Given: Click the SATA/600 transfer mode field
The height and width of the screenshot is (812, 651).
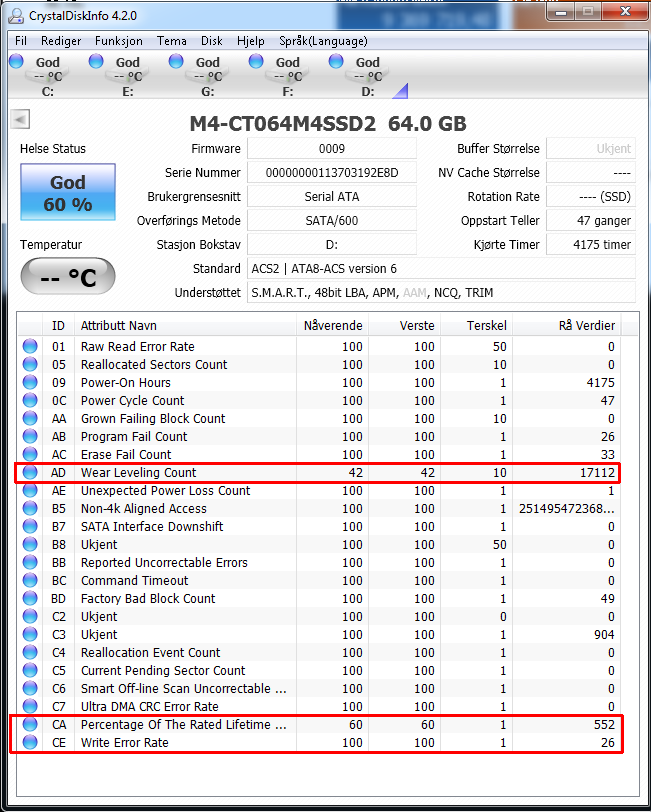Looking at the screenshot, I should pyautogui.click(x=332, y=221).
